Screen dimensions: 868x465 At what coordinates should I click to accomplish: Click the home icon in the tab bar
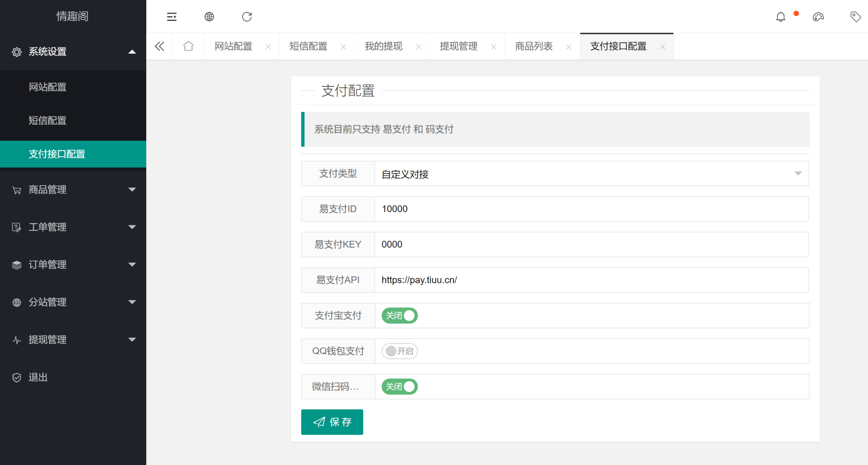pyautogui.click(x=188, y=46)
